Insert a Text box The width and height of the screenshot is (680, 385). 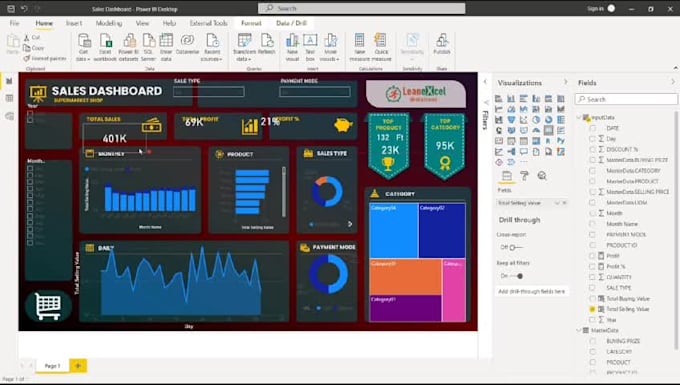[310, 47]
